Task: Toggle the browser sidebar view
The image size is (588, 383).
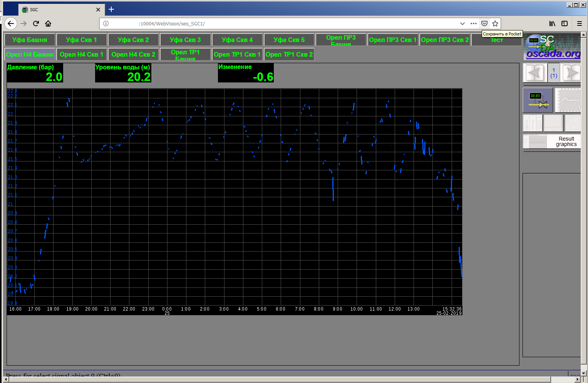Action: (565, 24)
